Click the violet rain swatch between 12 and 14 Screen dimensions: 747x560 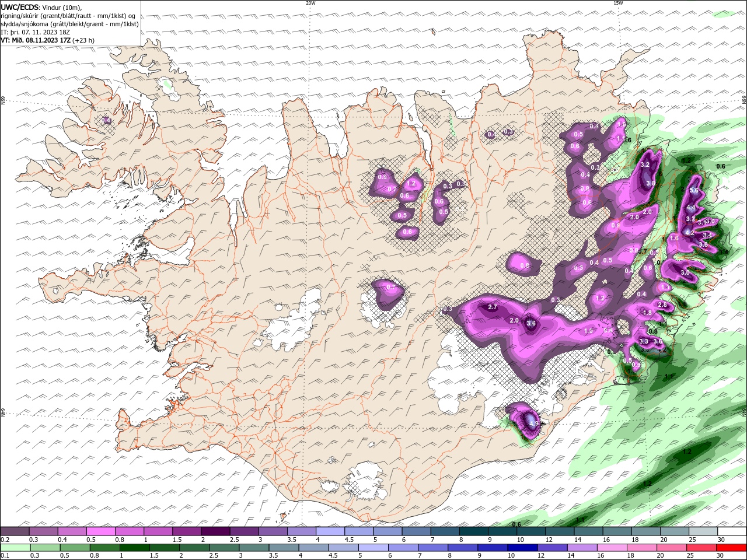tap(551, 548)
